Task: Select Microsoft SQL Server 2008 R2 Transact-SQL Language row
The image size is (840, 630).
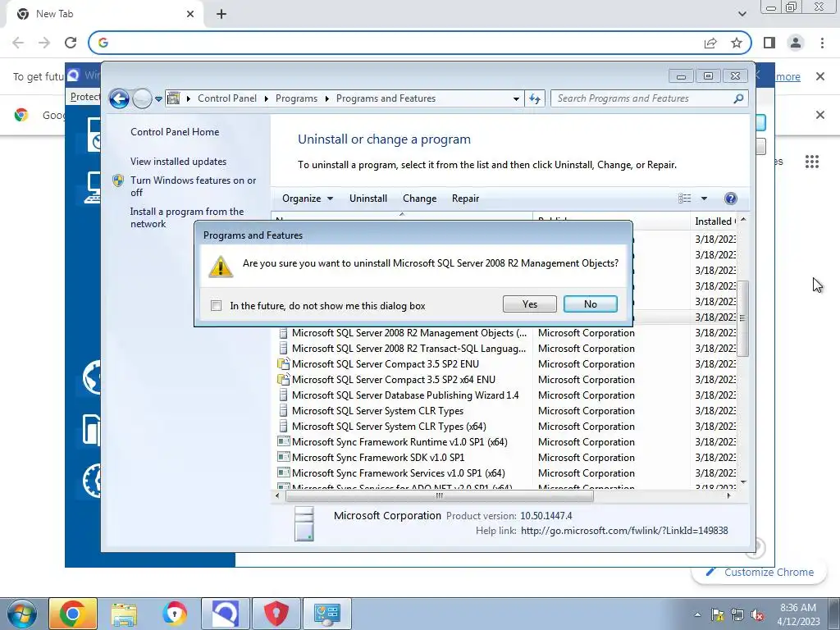Action: [x=402, y=348]
